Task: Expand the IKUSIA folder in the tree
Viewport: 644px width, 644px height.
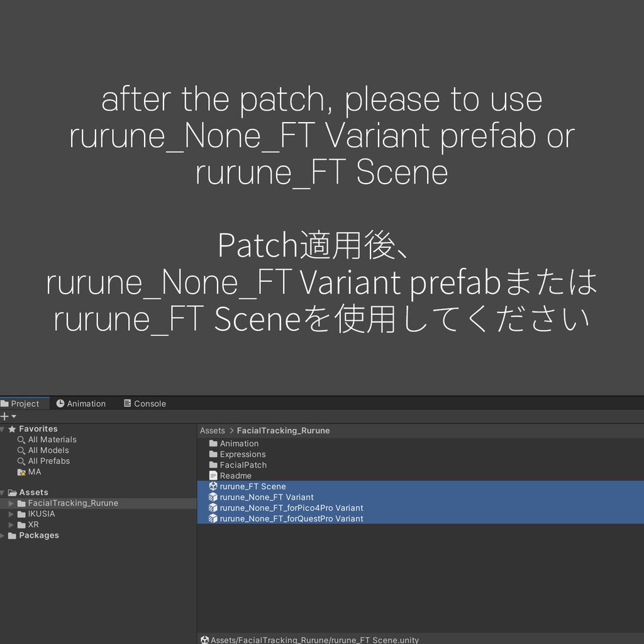Action: coord(11,513)
